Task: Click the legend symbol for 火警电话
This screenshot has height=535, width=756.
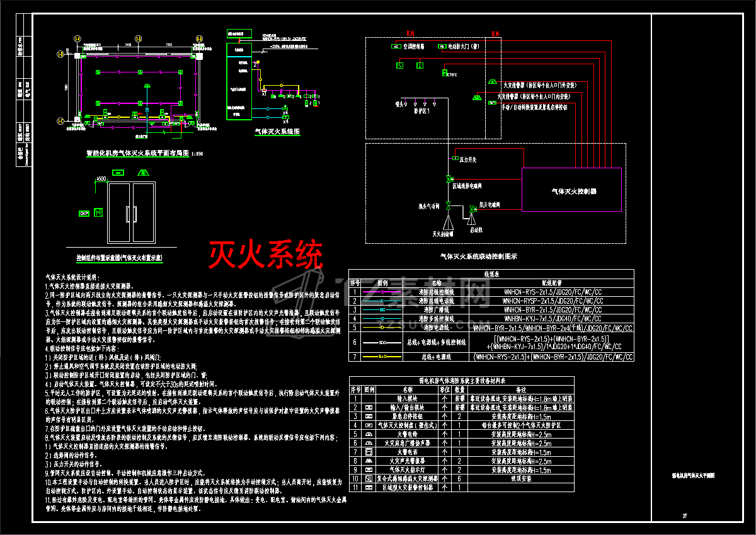Action: pyautogui.click(x=367, y=452)
